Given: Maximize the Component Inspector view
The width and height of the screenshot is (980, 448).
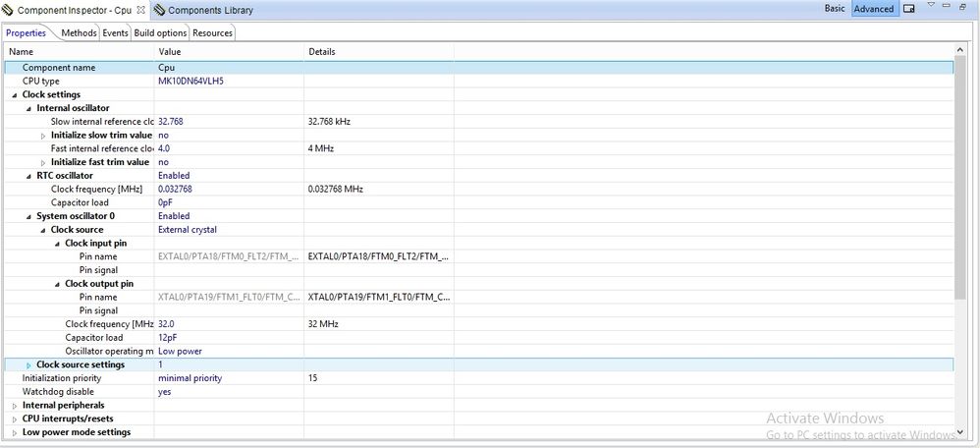Looking at the screenshot, I should point(963,6).
